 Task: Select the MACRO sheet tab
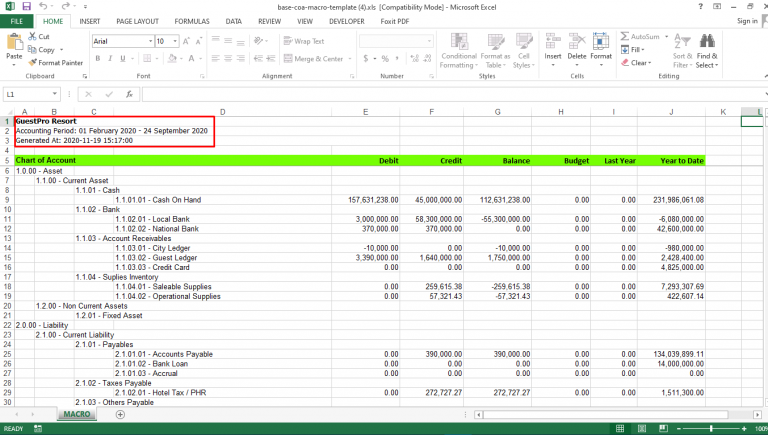point(77,414)
